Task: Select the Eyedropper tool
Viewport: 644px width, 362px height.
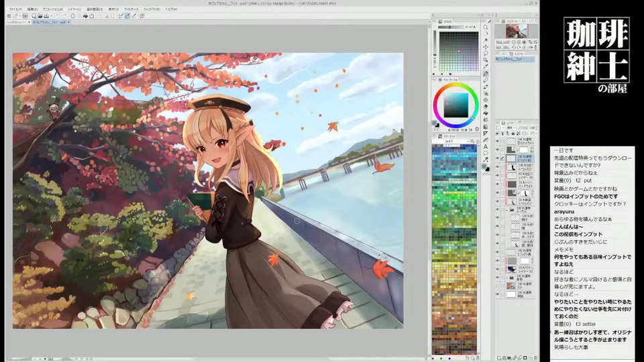Action: pos(486,66)
